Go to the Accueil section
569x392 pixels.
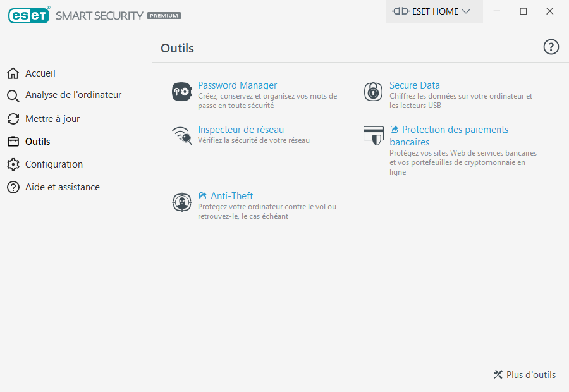(x=40, y=73)
